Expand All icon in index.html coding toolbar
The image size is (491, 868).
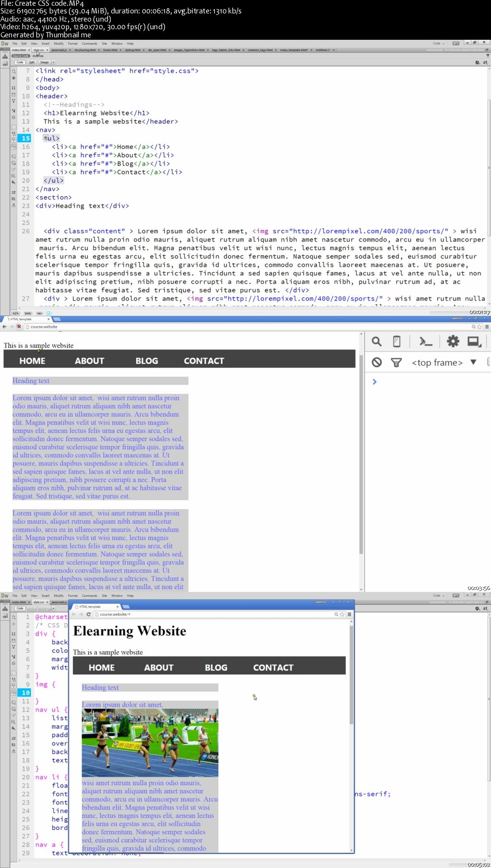click(13, 102)
